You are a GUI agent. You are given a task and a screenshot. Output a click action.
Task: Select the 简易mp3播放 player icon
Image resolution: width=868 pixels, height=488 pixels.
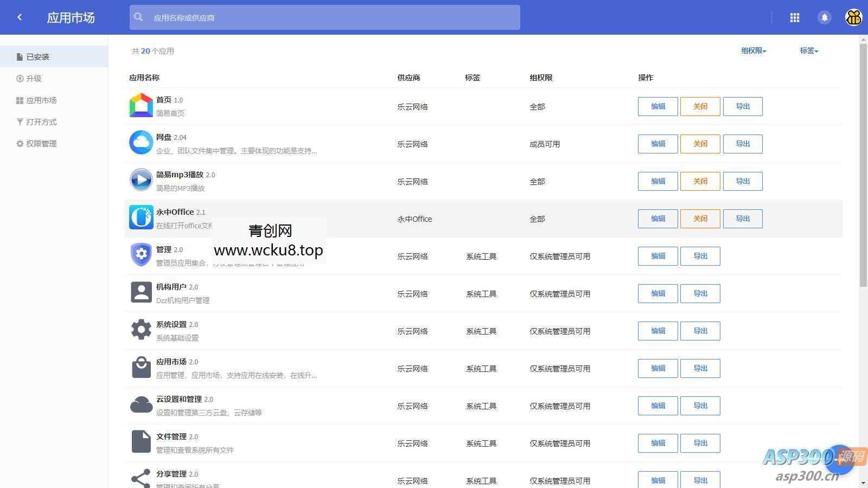point(141,181)
